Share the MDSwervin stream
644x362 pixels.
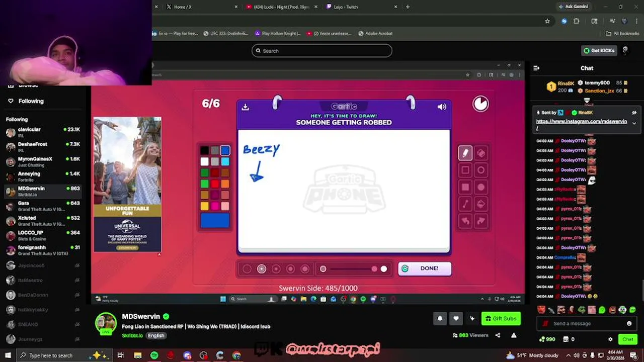click(x=498, y=335)
